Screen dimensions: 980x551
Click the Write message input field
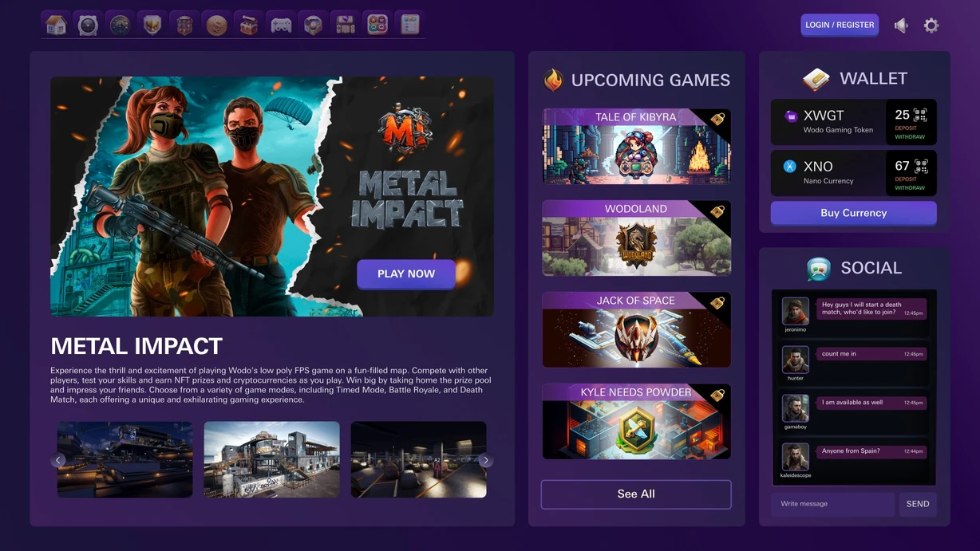(x=832, y=504)
